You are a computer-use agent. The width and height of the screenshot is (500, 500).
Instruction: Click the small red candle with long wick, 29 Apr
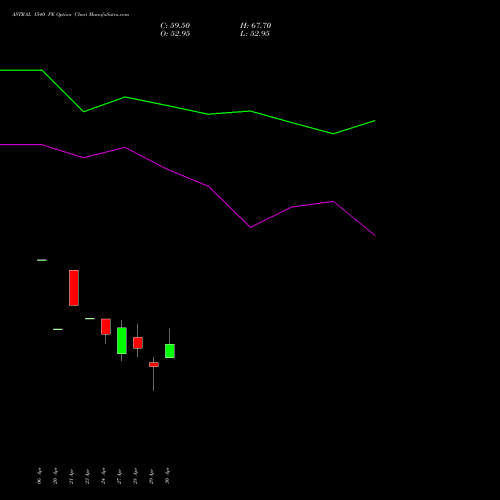(x=154, y=365)
